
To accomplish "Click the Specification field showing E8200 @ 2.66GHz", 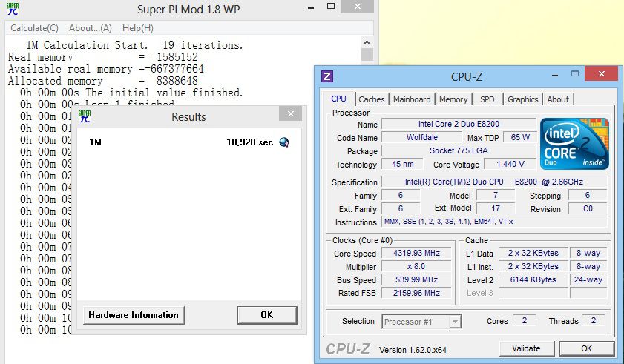I will [494, 182].
